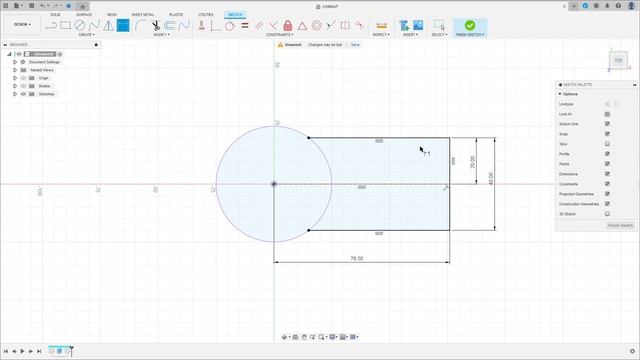Viewport: 640px width, 360px height.
Task: Toggle the Constraints checkbox
Action: (x=607, y=184)
